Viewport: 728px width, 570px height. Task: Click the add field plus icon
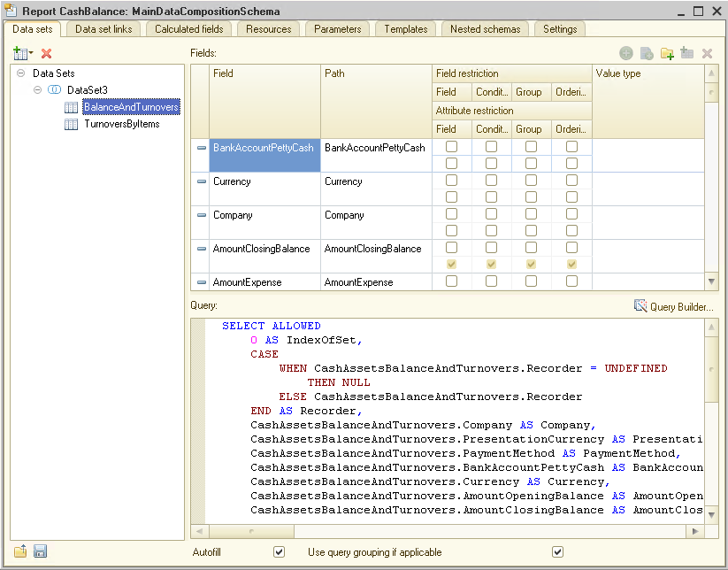coord(626,54)
